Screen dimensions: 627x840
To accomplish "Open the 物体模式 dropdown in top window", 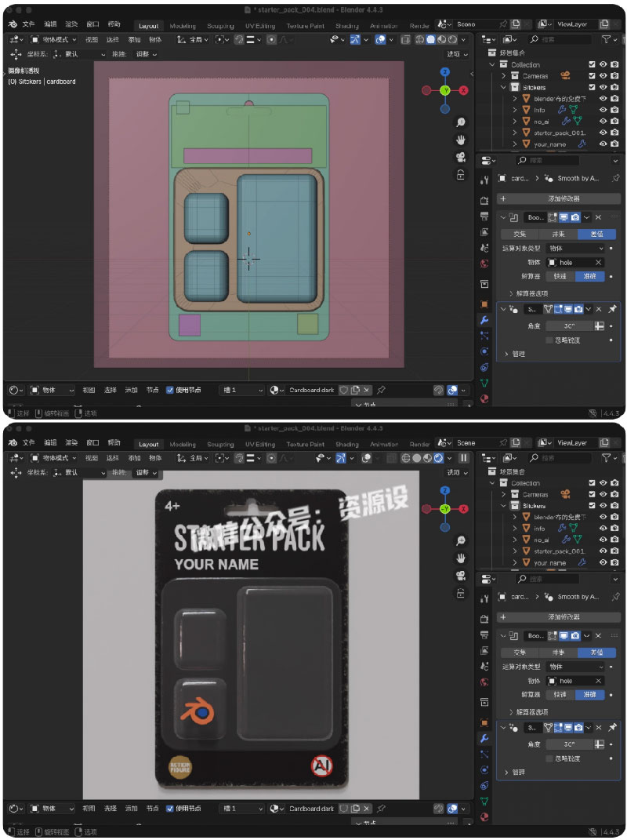I will click(53, 40).
